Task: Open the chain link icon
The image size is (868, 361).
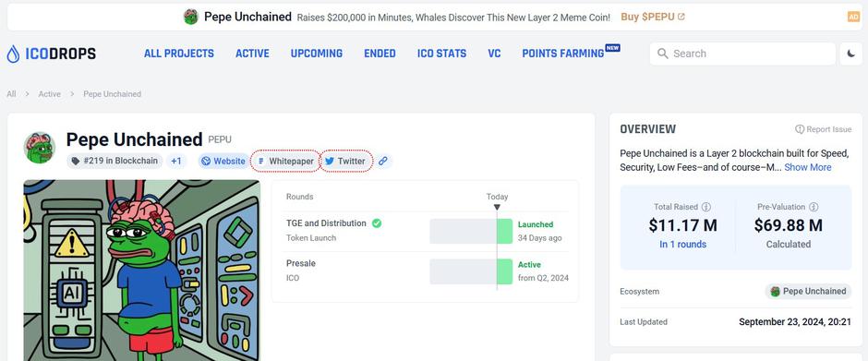Action: [382, 162]
